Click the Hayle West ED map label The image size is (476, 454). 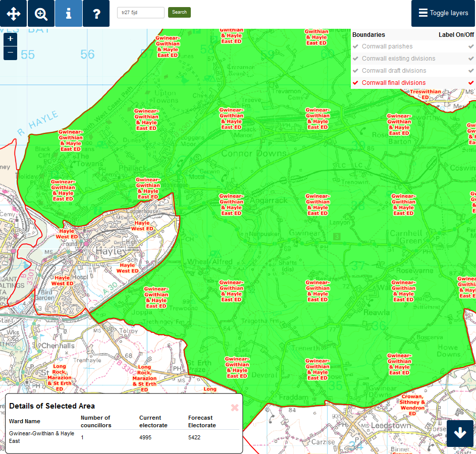coord(142,226)
